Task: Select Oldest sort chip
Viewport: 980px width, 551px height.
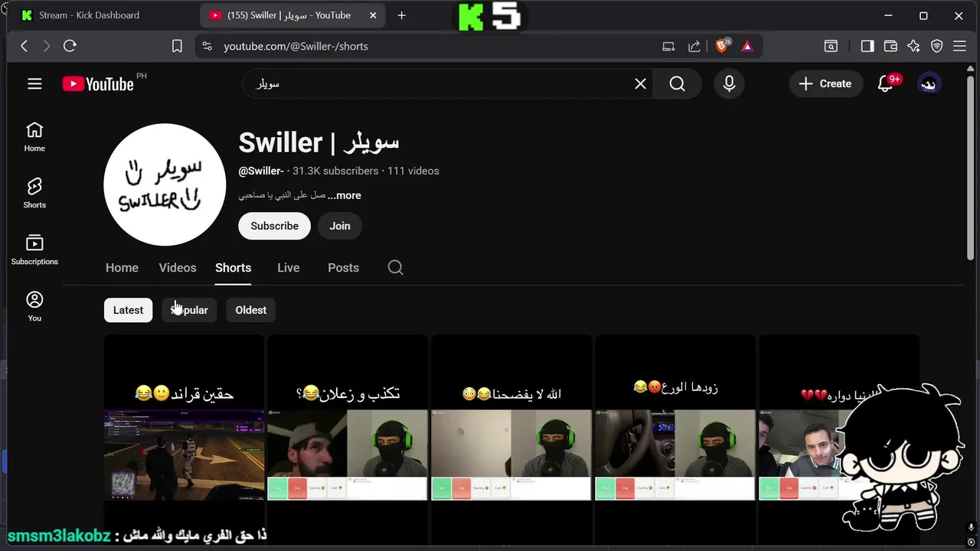Action: click(250, 310)
